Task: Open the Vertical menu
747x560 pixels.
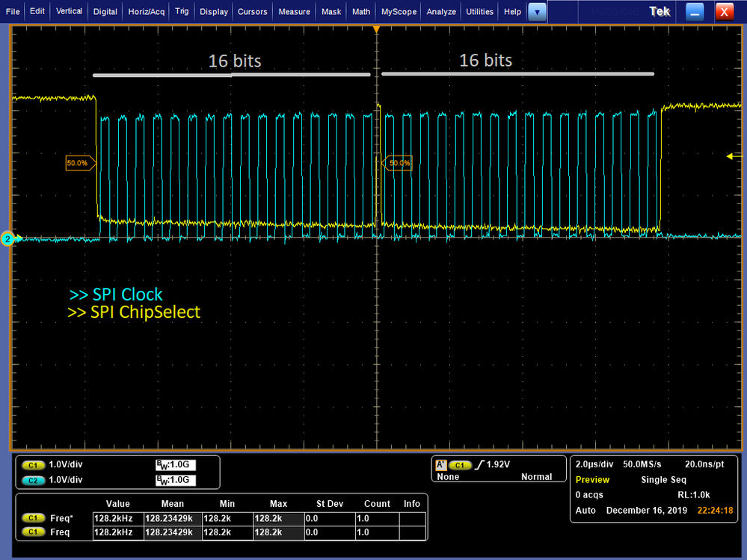Action: click(69, 11)
